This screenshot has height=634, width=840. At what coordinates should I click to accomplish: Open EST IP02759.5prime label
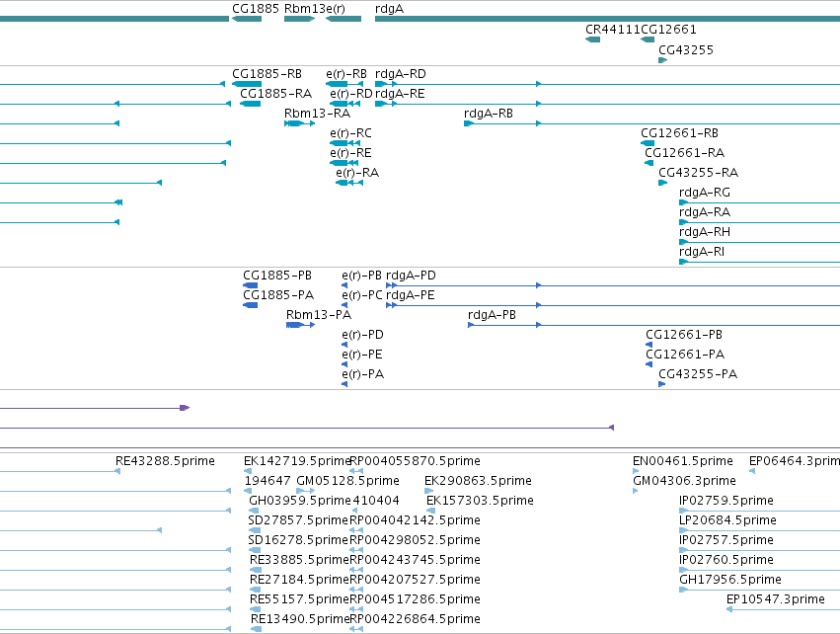(725, 501)
